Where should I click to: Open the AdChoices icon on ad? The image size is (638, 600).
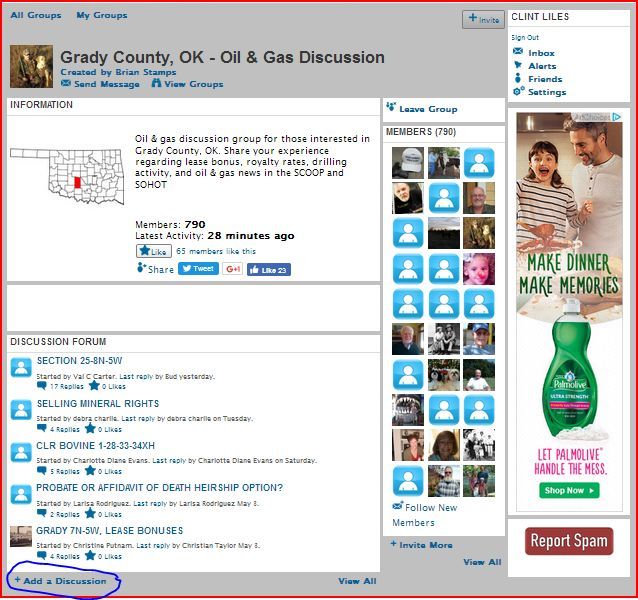click(616, 117)
